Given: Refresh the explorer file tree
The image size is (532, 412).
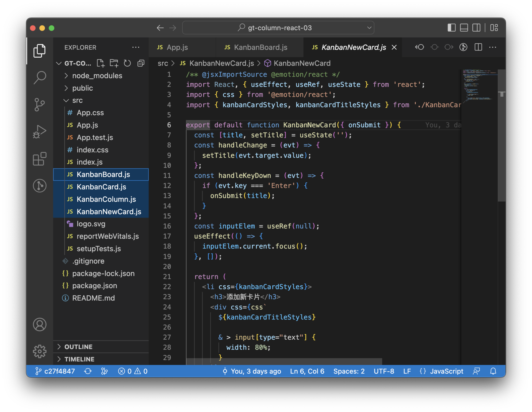Looking at the screenshot, I should [x=127, y=63].
